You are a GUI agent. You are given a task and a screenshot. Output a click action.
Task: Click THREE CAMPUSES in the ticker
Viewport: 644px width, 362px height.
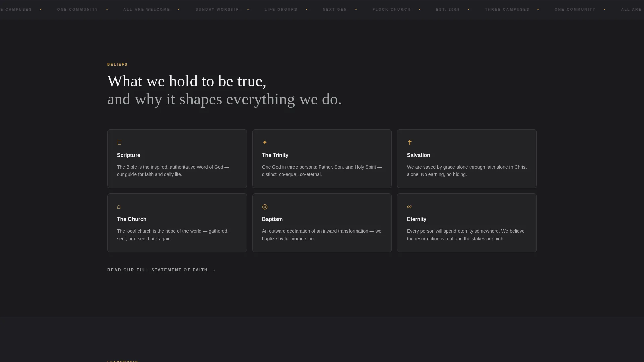point(507,9)
